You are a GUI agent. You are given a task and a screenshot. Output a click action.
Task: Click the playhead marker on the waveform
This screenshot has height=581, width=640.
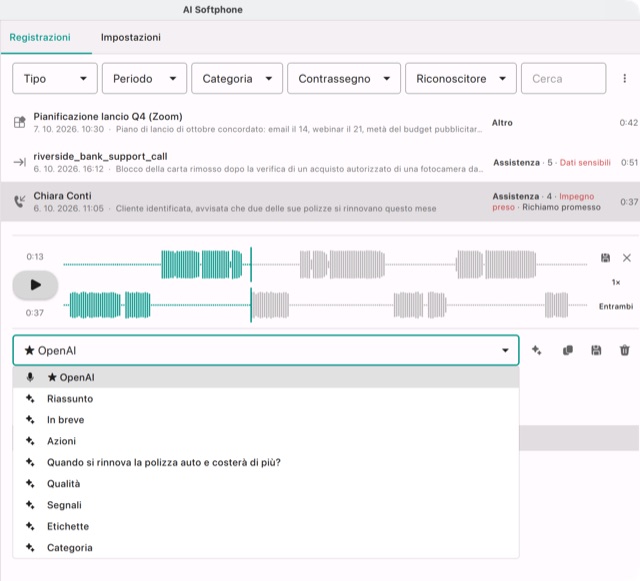coord(251,285)
